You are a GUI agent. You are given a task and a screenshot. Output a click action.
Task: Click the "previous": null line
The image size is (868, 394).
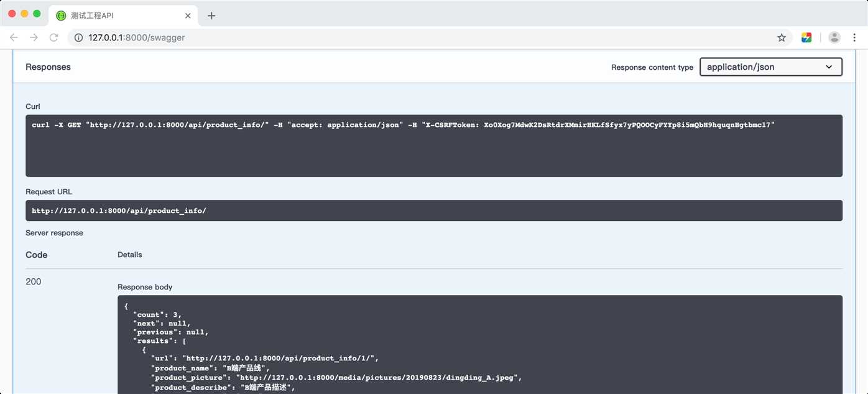[171, 332]
